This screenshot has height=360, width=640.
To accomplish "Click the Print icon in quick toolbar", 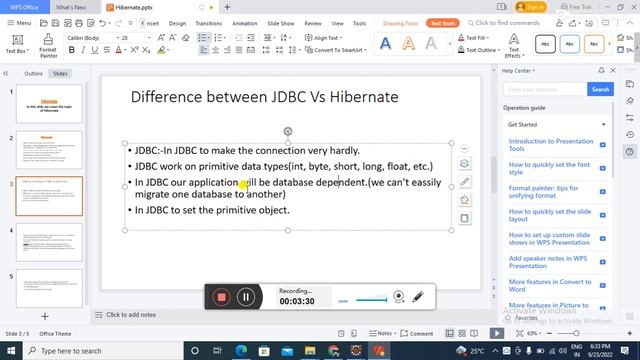I will coord(79,23).
